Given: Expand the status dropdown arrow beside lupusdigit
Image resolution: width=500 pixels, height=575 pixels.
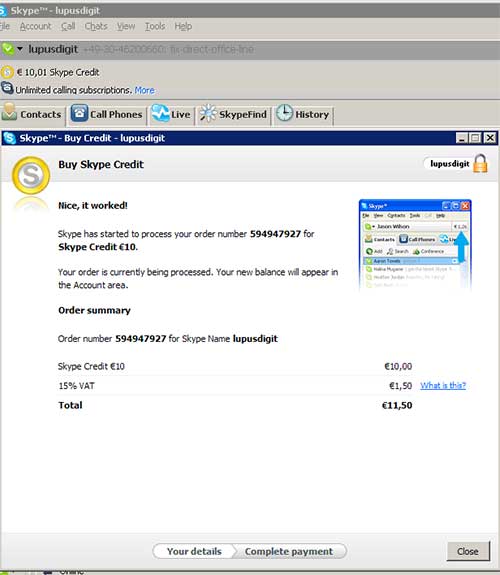Looking at the screenshot, I should [20, 49].
